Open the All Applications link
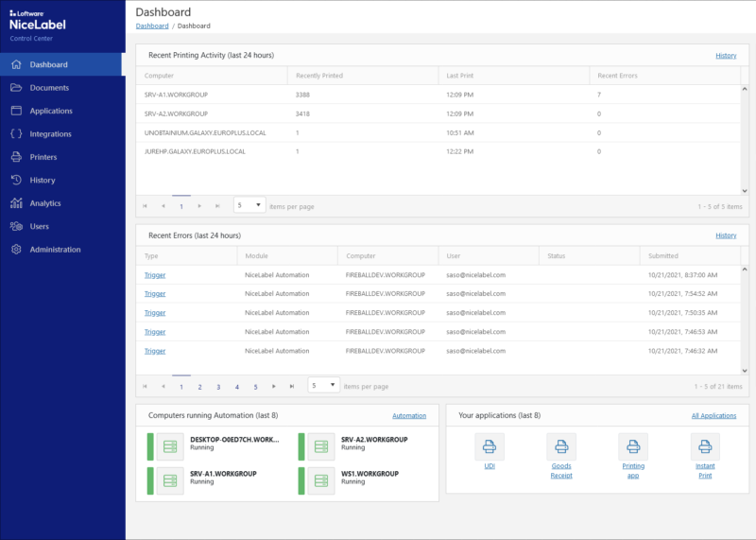The image size is (756, 540). click(x=713, y=415)
